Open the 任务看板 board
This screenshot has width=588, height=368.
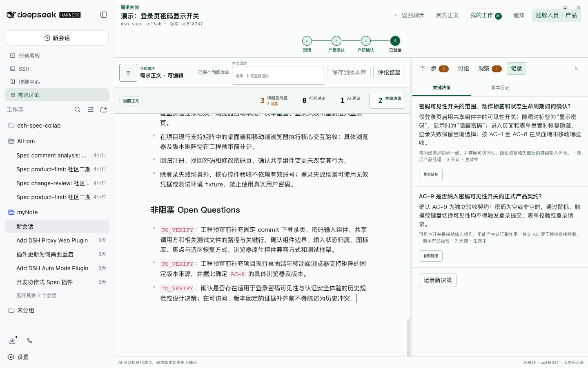(57, 56)
